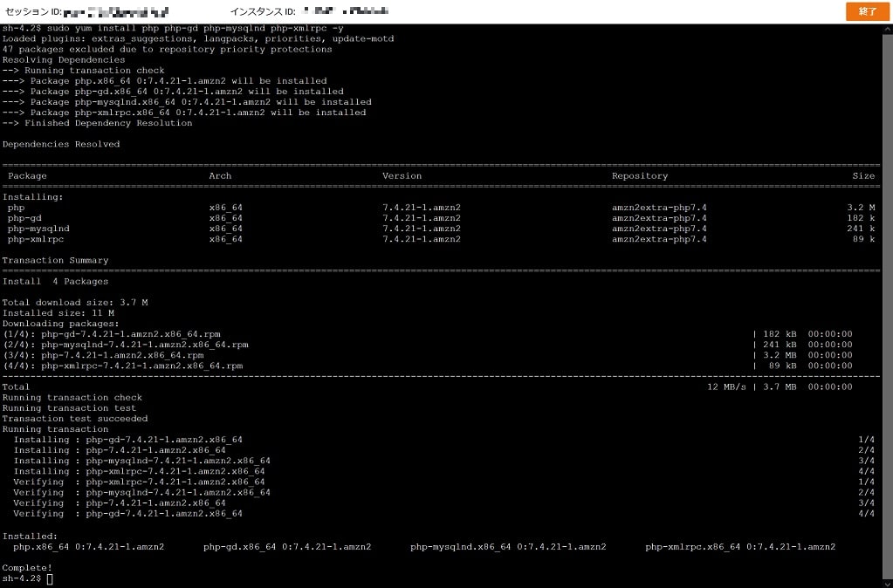
Task: Click the インスタンス ID label
Action: [x=263, y=11]
